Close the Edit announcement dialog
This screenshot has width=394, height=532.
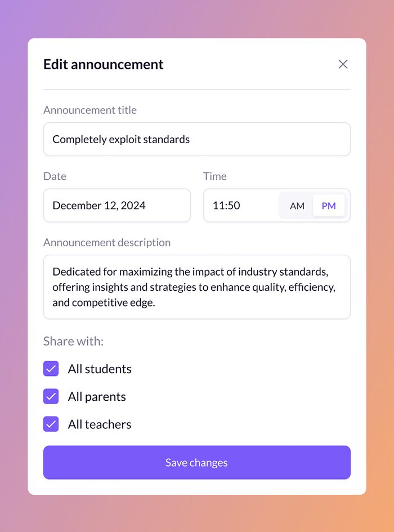pyautogui.click(x=343, y=64)
